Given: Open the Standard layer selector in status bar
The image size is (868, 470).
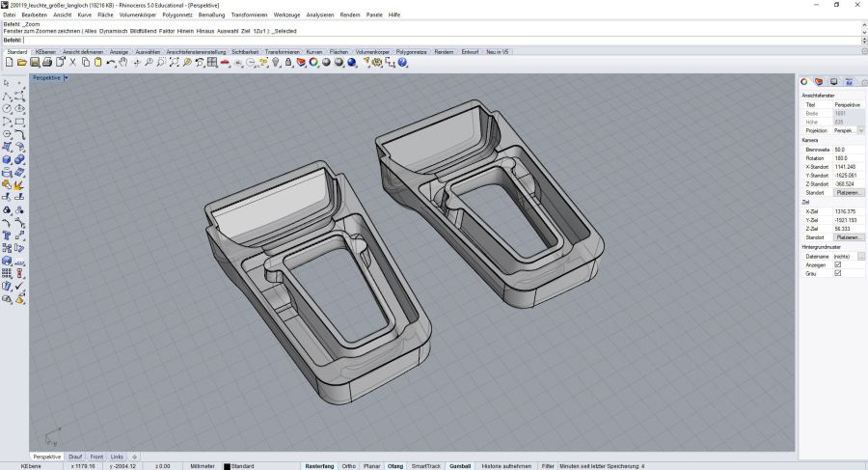Looking at the screenshot, I should (241, 465).
